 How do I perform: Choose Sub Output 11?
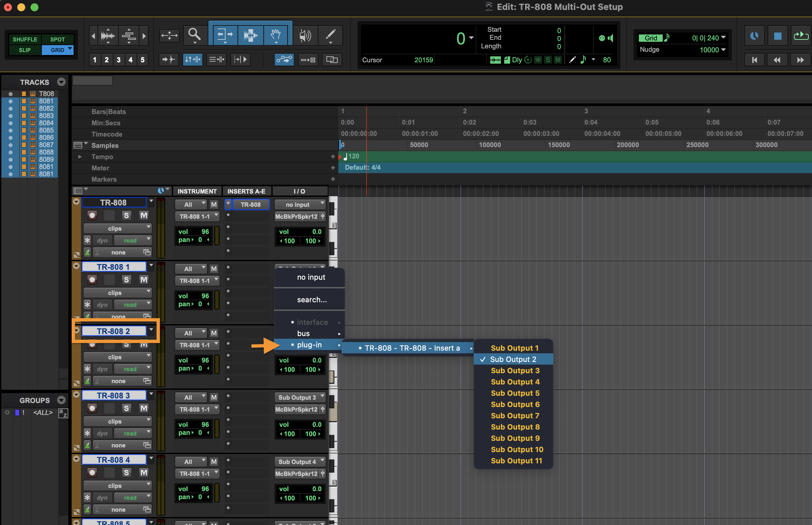pyautogui.click(x=513, y=461)
